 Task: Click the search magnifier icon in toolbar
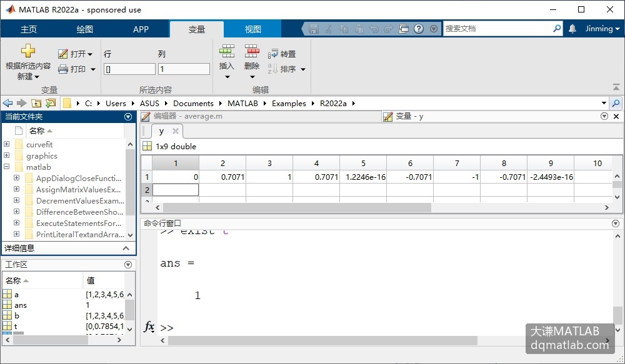[x=557, y=29]
